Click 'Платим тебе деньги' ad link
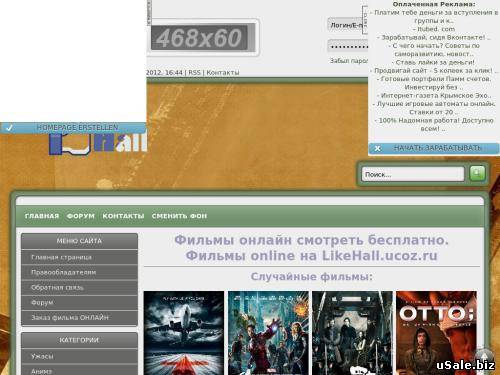This screenshot has height=375, width=500. click(x=434, y=16)
